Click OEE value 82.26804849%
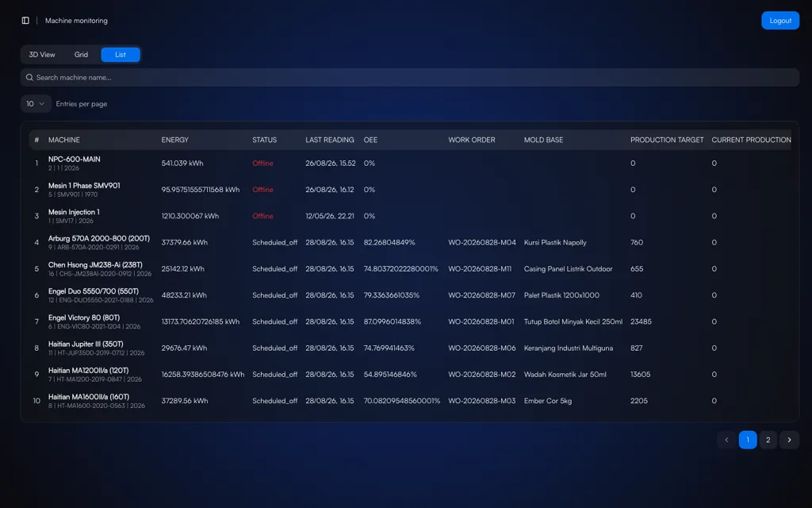Image resolution: width=812 pixels, height=508 pixels. click(x=389, y=243)
